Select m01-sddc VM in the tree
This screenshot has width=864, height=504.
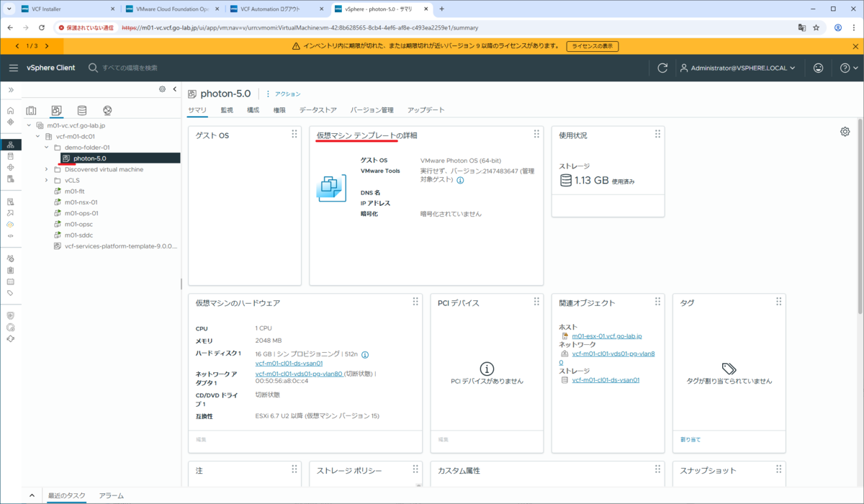78,235
